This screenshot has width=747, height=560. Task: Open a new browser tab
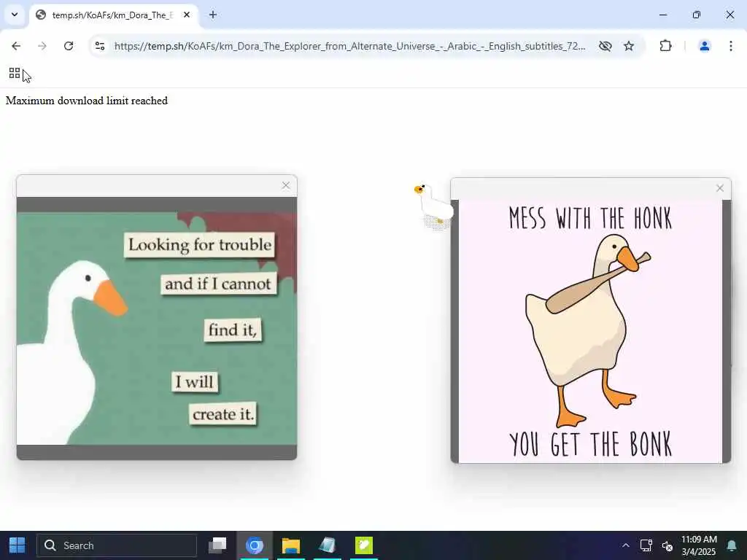click(x=213, y=15)
